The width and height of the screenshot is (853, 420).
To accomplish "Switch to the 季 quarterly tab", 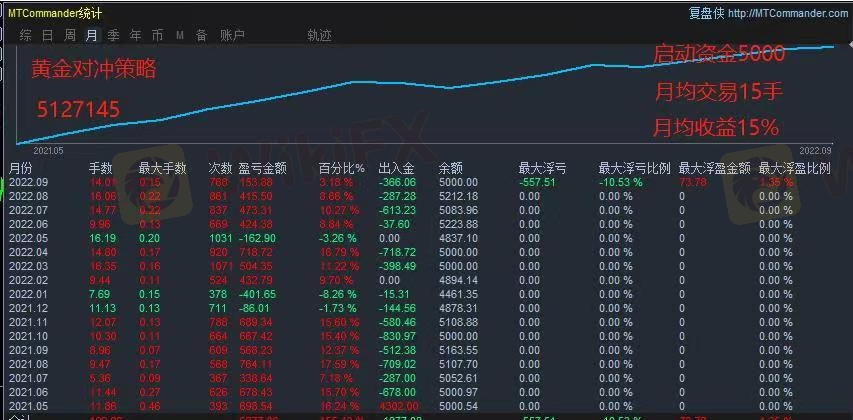I will (113, 35).
